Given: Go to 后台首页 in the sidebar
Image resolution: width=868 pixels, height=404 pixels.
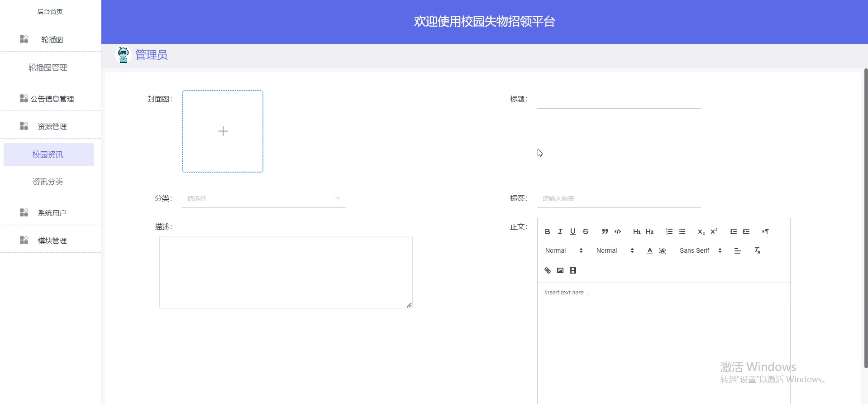Looking at the screenshot, I should tap(50, 12).
